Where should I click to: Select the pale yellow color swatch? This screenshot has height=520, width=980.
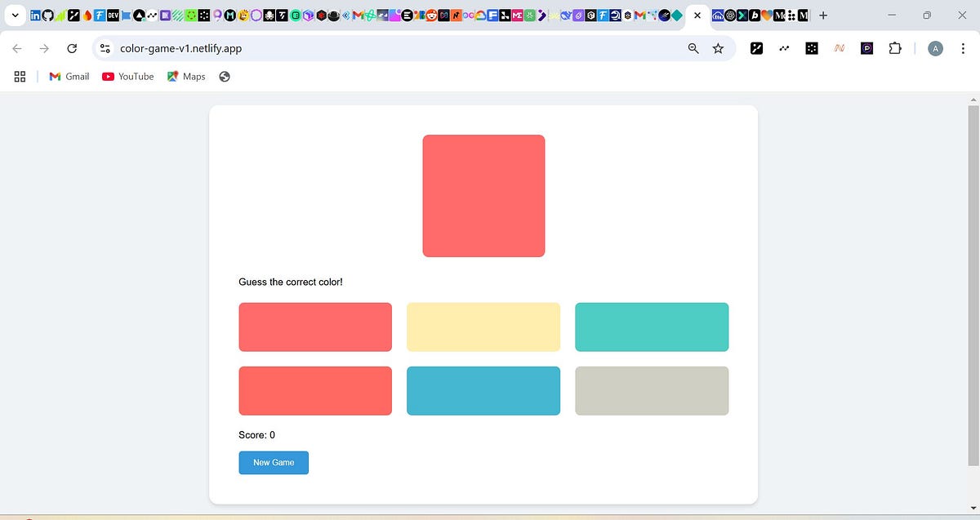coord(483,327)
